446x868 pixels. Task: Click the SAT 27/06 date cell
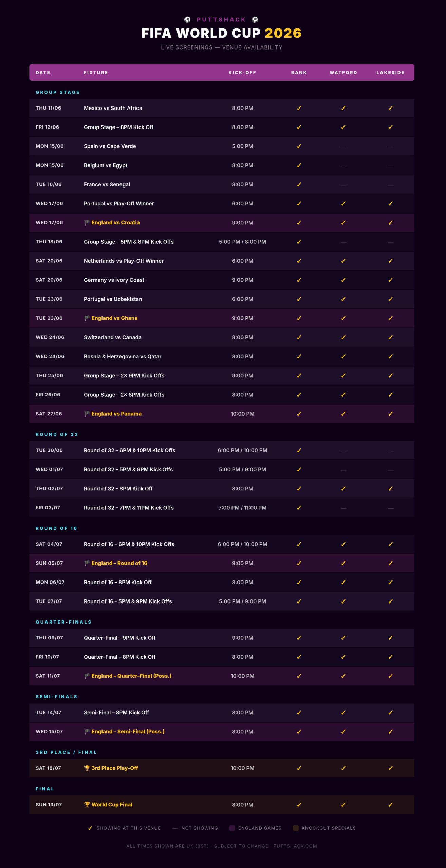point(49,414)
